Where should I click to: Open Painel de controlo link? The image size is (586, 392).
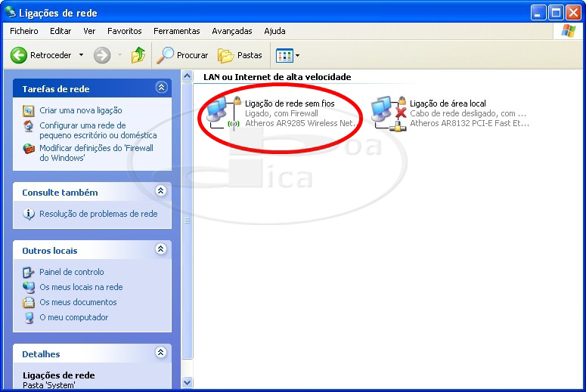(x=71, y=272)
